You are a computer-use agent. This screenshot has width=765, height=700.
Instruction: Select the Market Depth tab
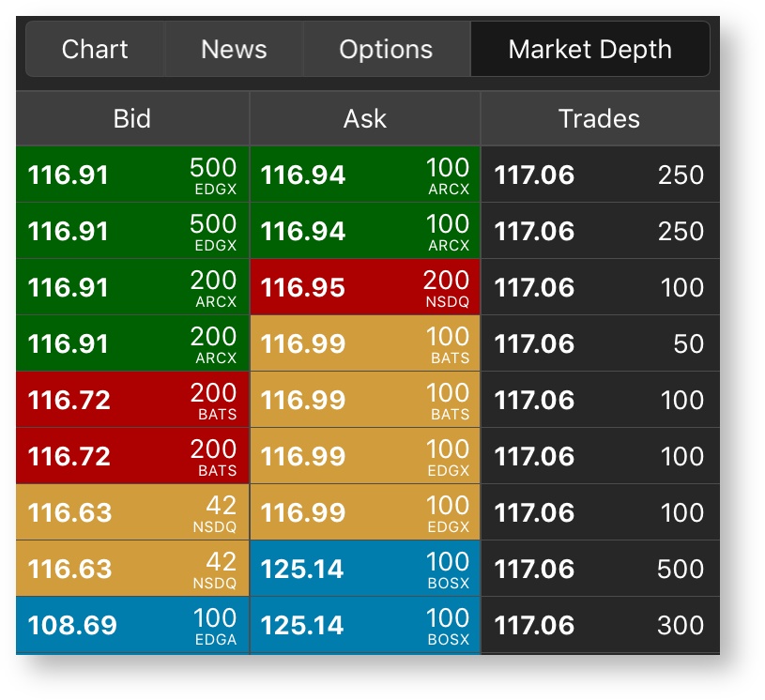(x=589, y=50)
